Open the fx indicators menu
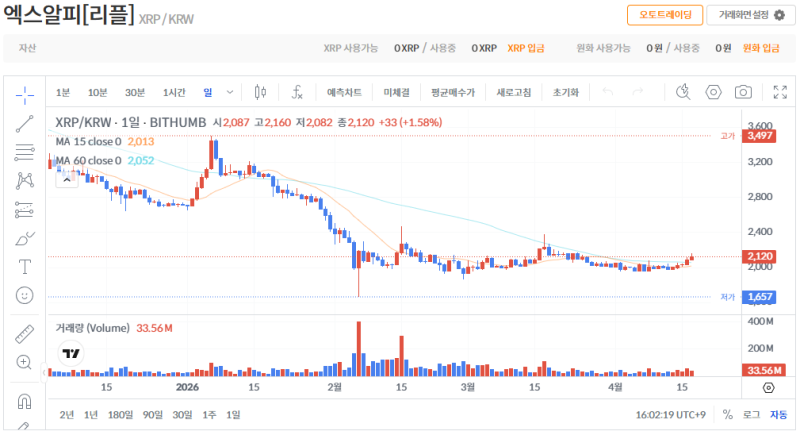Image resolution: width=800 pixels, height=435 pixels. (x=297, y=92)
